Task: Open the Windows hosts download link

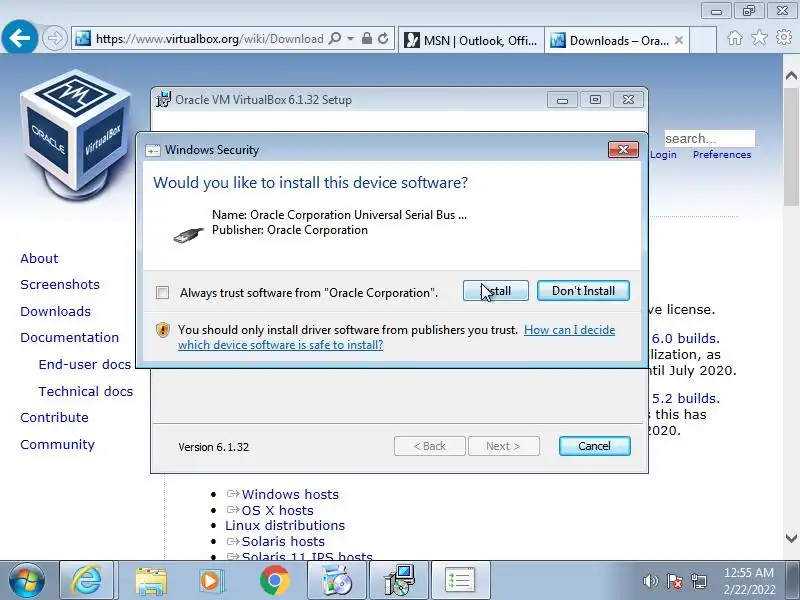Action: (290, 494)
